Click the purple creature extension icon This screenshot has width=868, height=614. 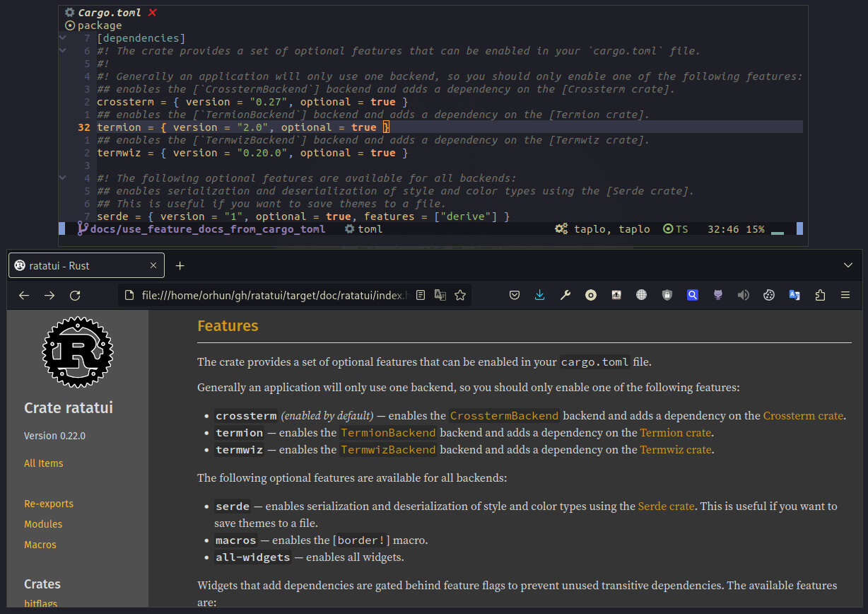[718, 295]
